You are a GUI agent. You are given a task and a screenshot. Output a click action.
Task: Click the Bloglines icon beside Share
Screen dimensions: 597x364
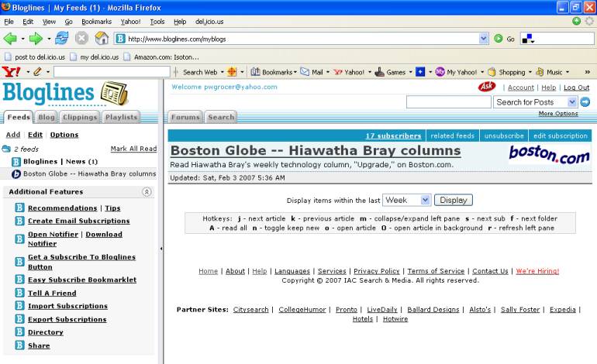click(20, 345)
